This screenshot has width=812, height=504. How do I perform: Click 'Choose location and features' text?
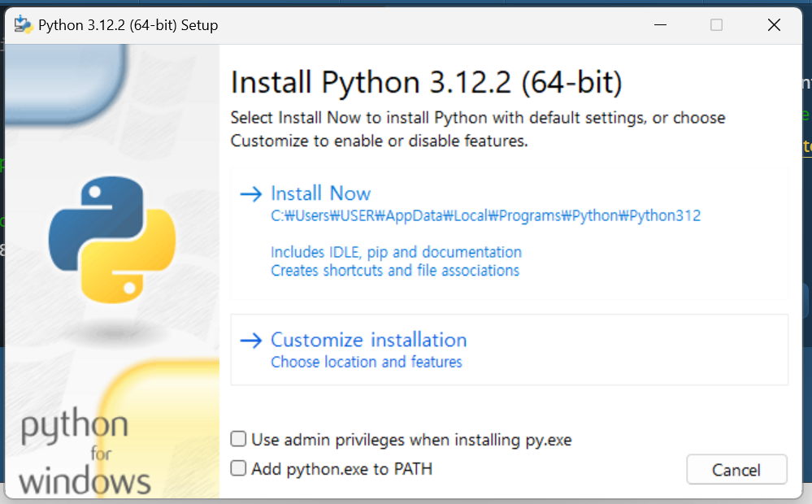(x=366, y=362)
